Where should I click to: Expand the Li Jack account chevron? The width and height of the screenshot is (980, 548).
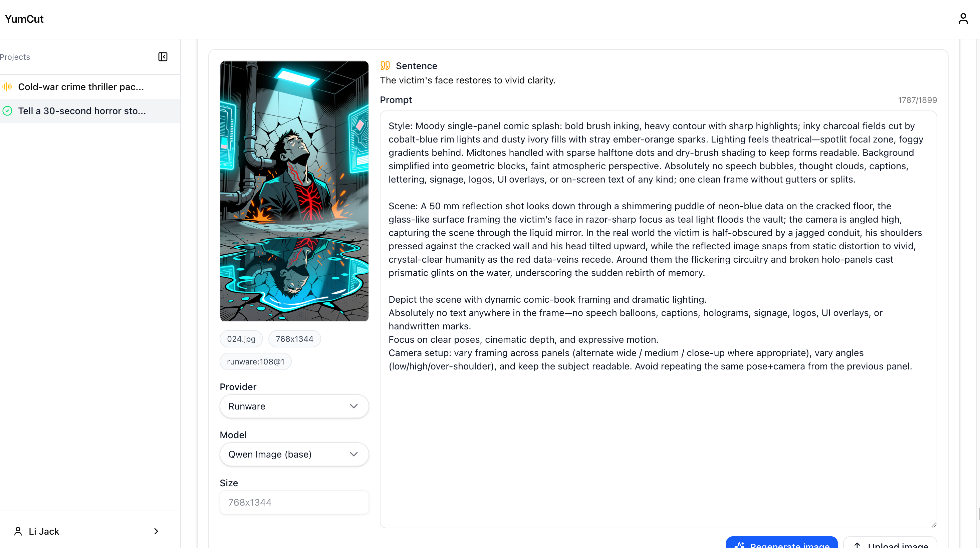(x=156, y=531)
